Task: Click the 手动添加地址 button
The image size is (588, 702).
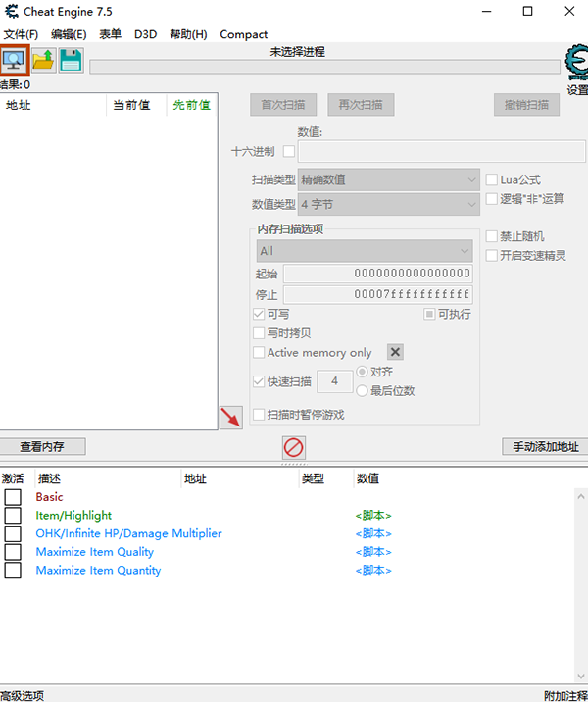Action: point(546,446)
